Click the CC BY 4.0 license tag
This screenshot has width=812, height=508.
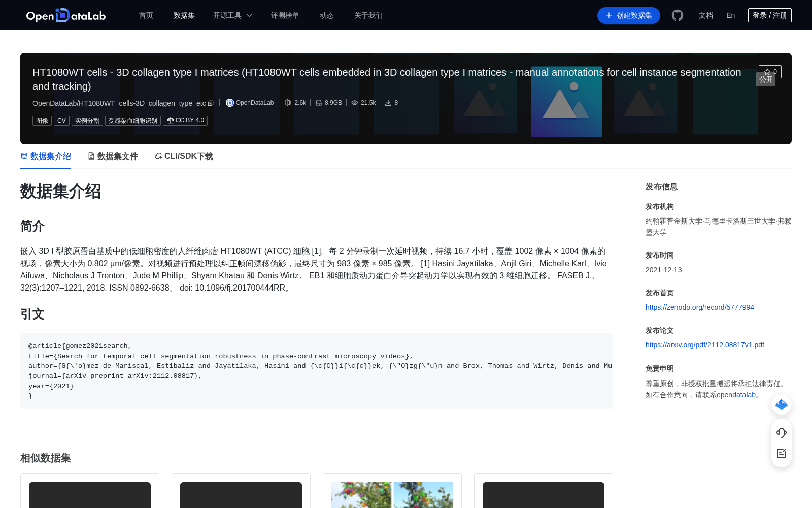[x=185, y=121]
